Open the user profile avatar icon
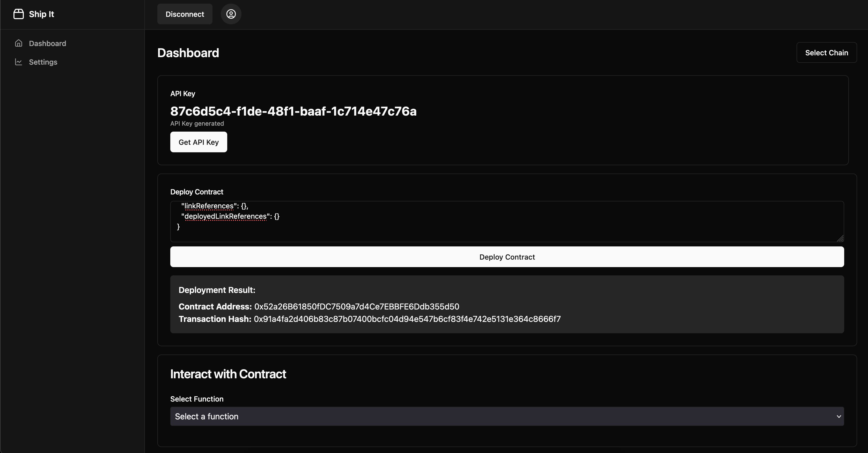The image size is (868, 453). click(231, 14)
